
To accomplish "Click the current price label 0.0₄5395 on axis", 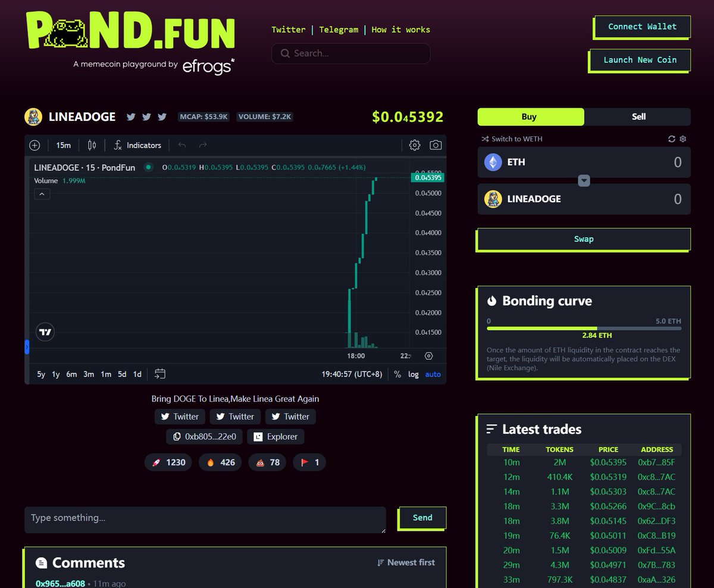I will 427,177.
